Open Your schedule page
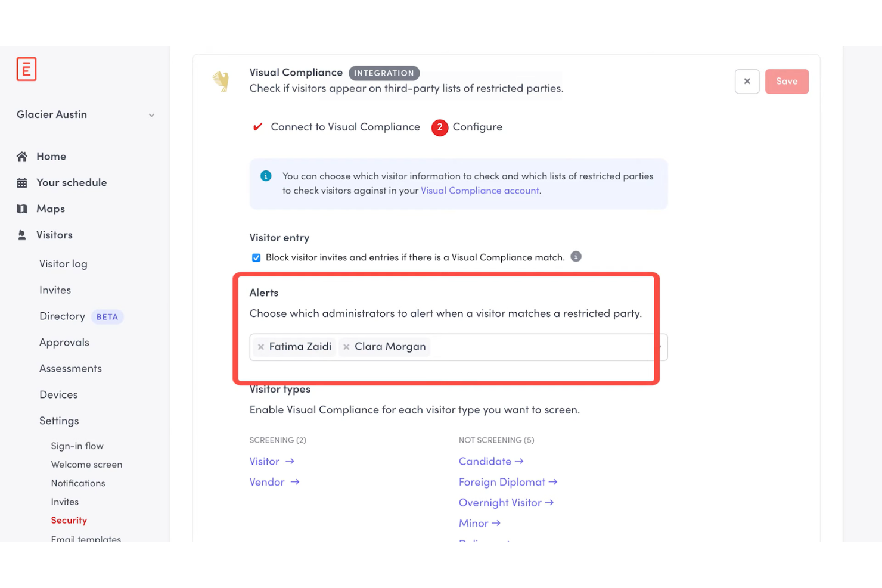882x588 pixels. pyautogui.click(x=72, y=183)
